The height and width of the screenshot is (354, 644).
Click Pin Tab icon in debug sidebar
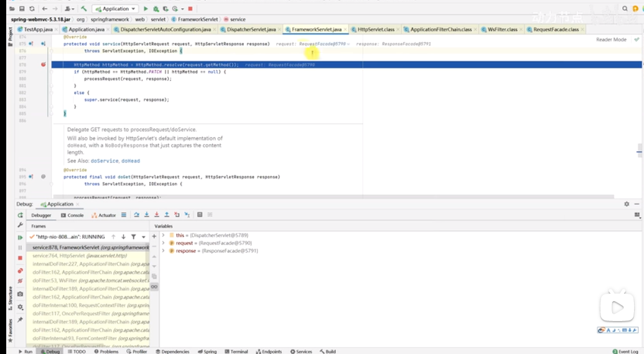point(20,320)
